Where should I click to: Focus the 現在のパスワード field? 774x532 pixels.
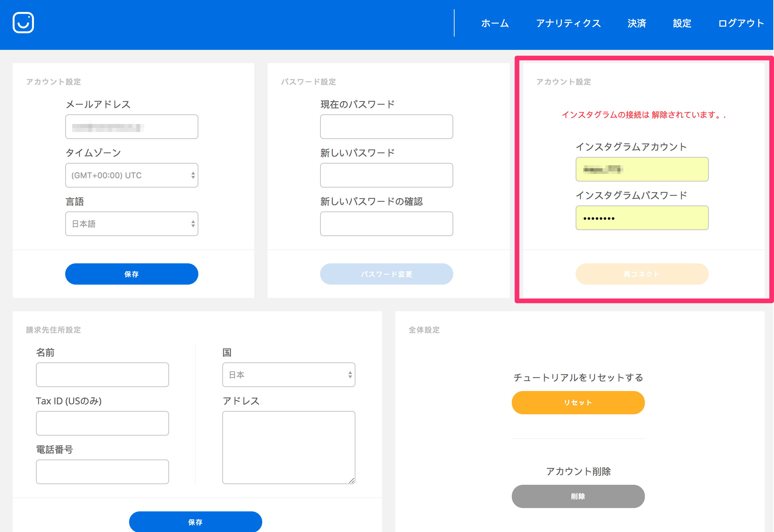386,127
